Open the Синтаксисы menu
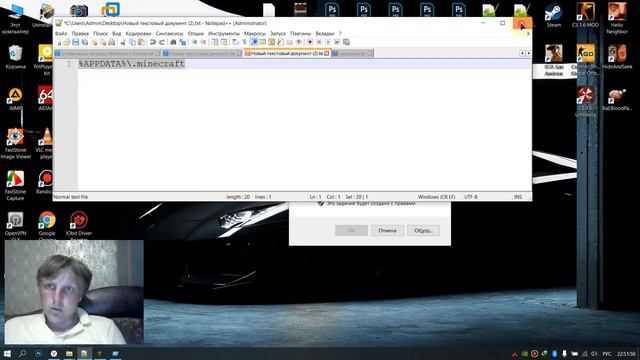Viewport: 640px width, 360px height. tap(169, 33)
